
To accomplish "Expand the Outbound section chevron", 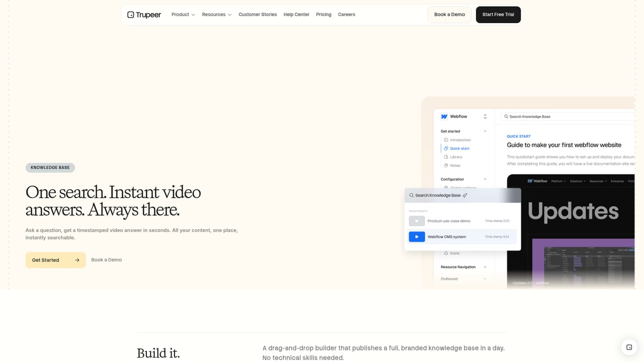I will 485,279.
